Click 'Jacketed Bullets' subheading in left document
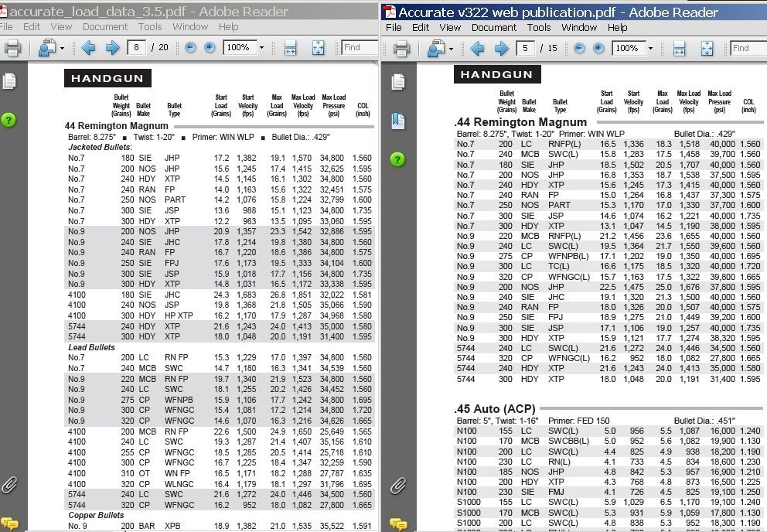Viewport: 767px width, 532px height. 100,147
